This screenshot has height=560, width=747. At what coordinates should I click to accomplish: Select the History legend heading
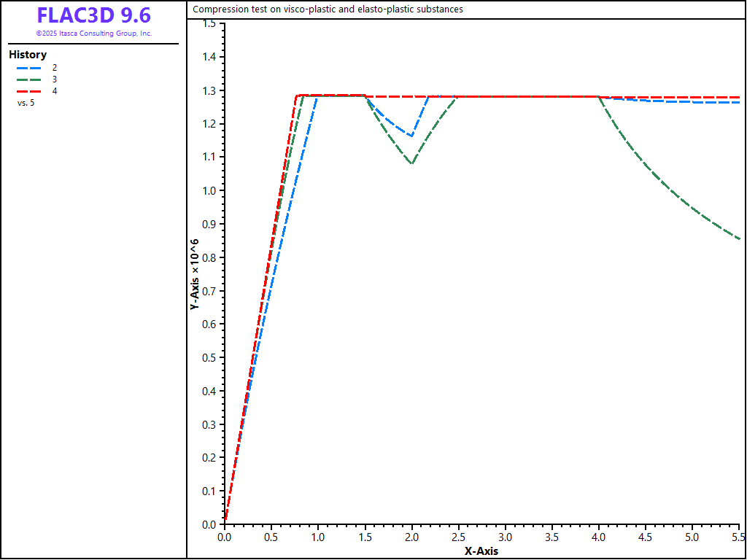pos(28,55)
